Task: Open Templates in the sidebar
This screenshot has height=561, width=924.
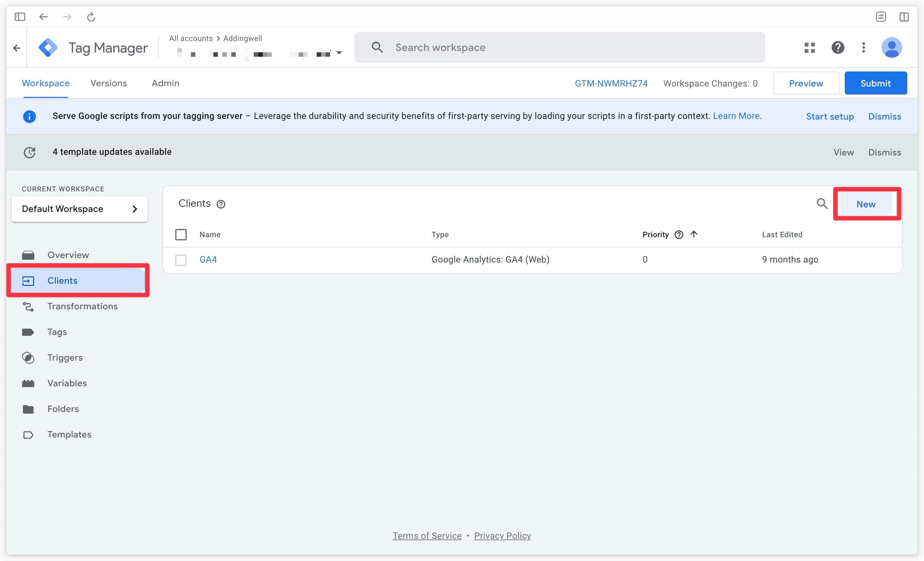Action: [69, 434]
